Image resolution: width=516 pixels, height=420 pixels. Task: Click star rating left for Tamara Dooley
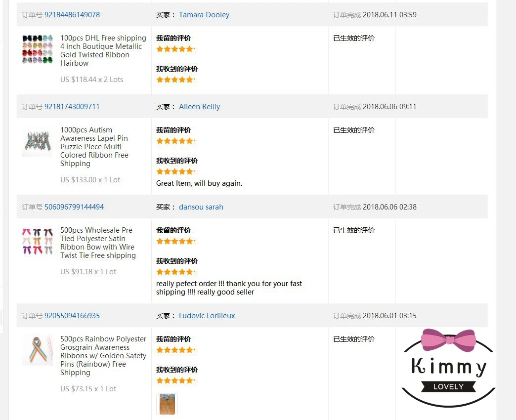[x=175, y=49]
